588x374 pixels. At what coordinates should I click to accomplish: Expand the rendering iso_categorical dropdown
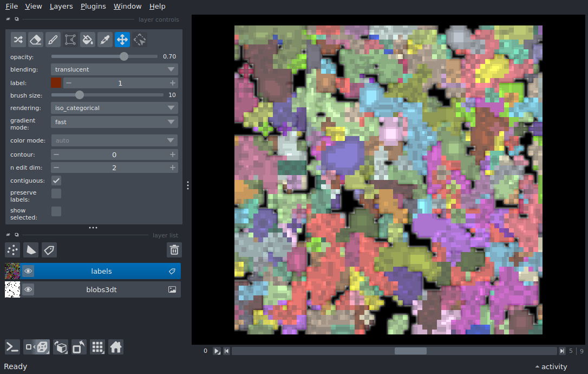[x=114, y=108]
